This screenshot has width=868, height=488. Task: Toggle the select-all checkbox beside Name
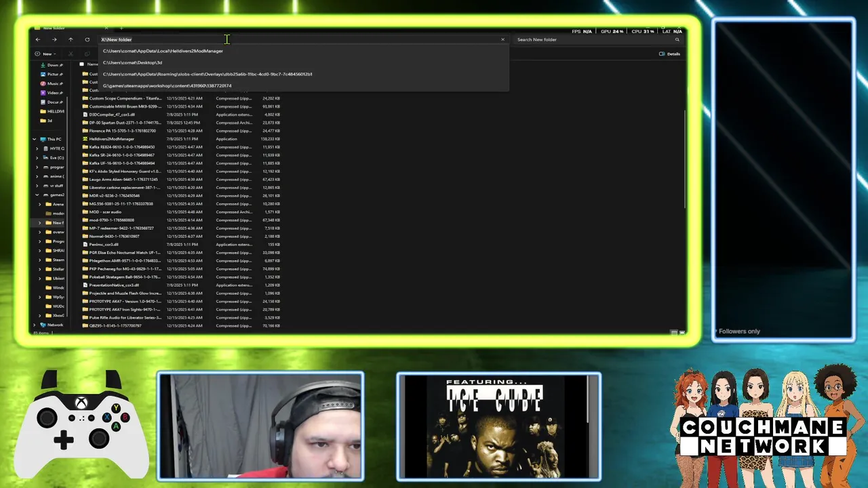click(x=82, y=64)
